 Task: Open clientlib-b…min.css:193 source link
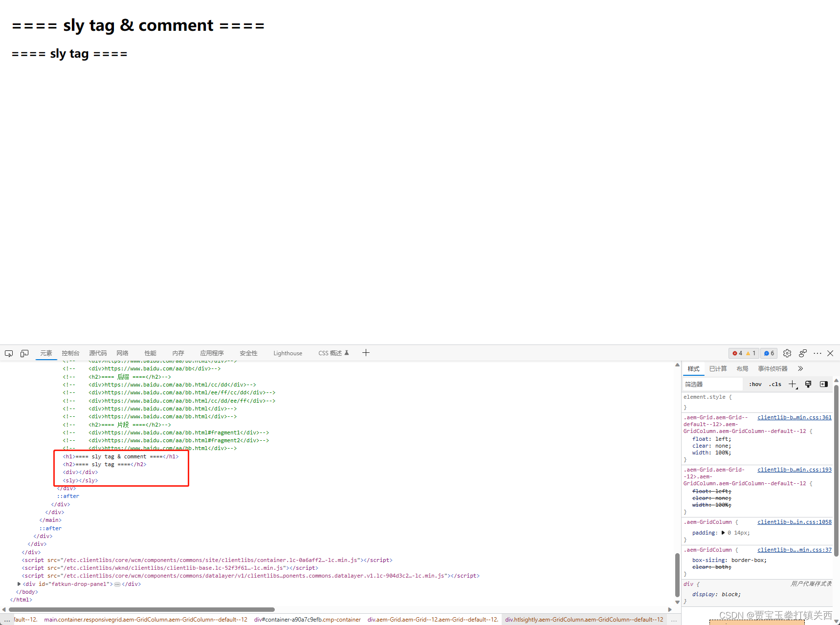point(795,470)
